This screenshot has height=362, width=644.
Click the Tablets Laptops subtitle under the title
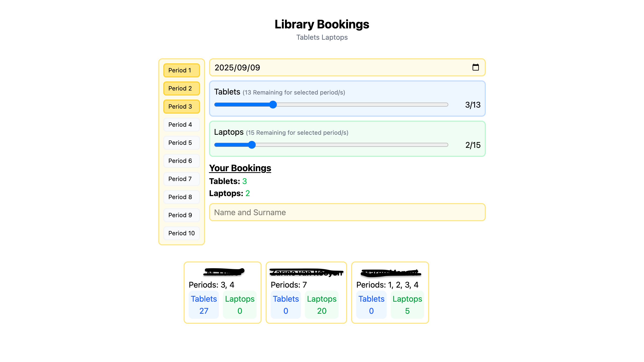point(322,37)
